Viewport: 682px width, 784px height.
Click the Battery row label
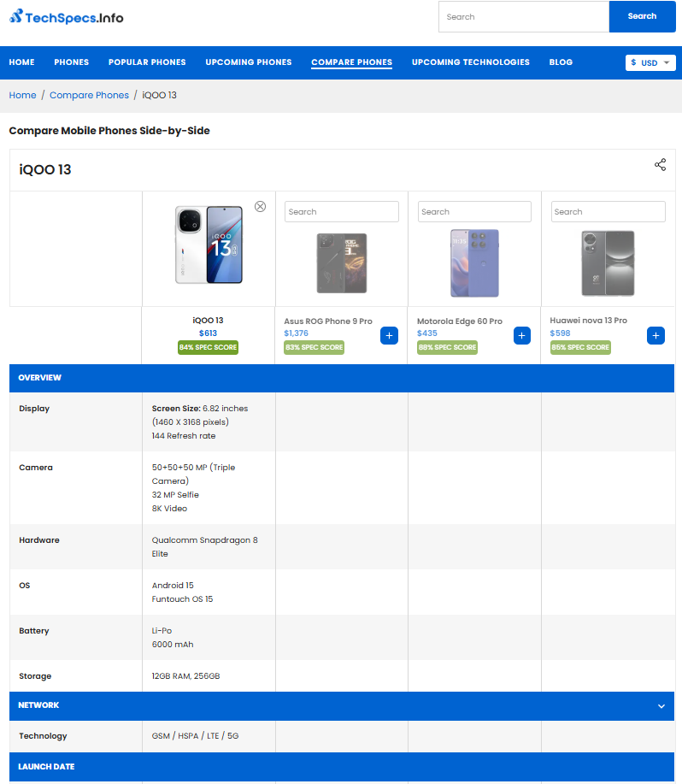point(34,631)
